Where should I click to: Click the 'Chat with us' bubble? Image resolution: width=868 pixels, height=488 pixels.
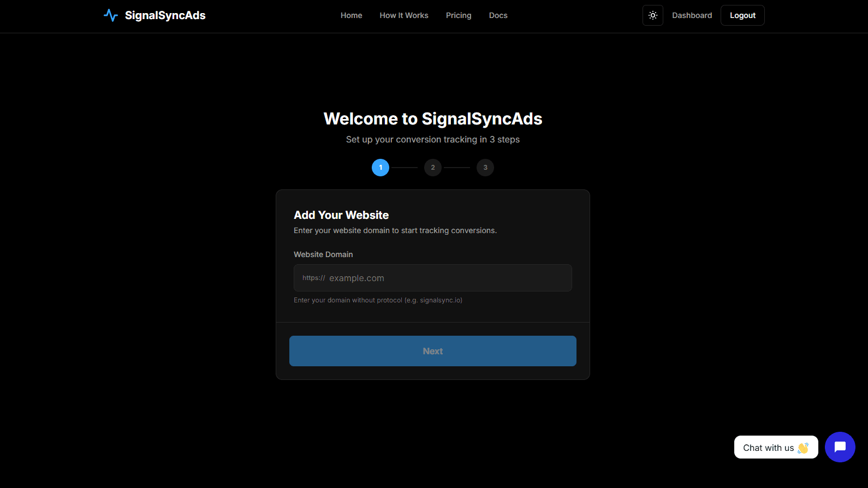776,447
